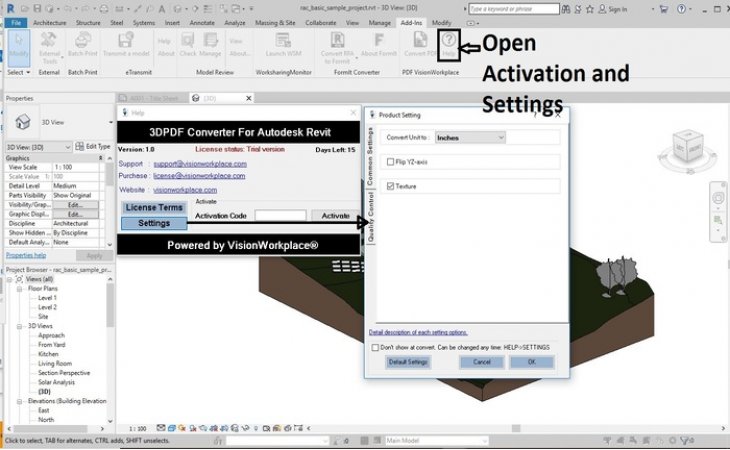Select Living Room in Project Browser
The image size is (730, 450).
[x=55, y=364]
